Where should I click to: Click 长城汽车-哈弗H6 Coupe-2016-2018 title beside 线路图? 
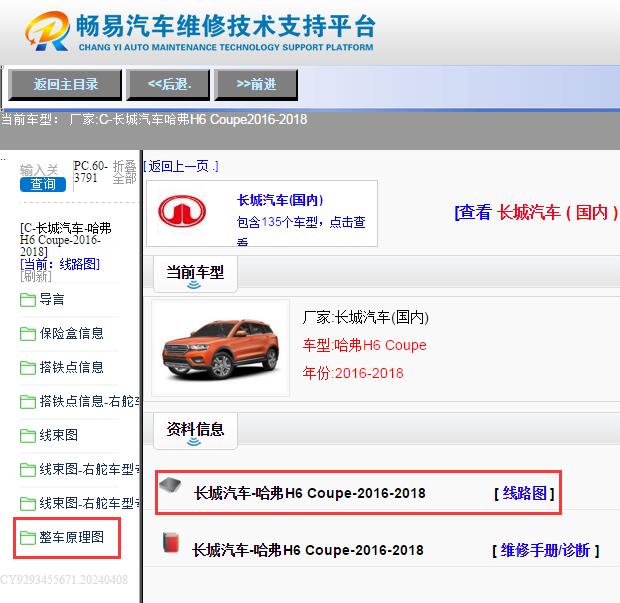tap(310, 493)
